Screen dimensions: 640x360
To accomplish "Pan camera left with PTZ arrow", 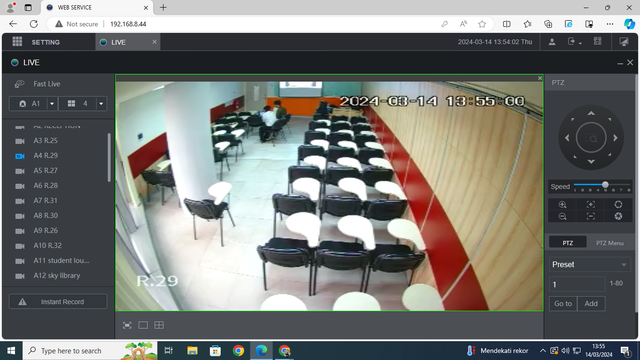I will click(567, 138).
